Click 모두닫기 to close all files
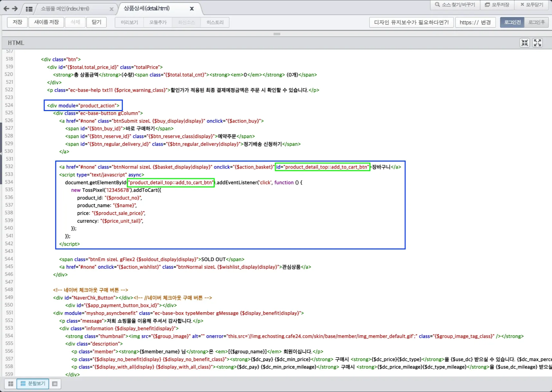Viewport: 552px width, 392px height. coord(532,5)
